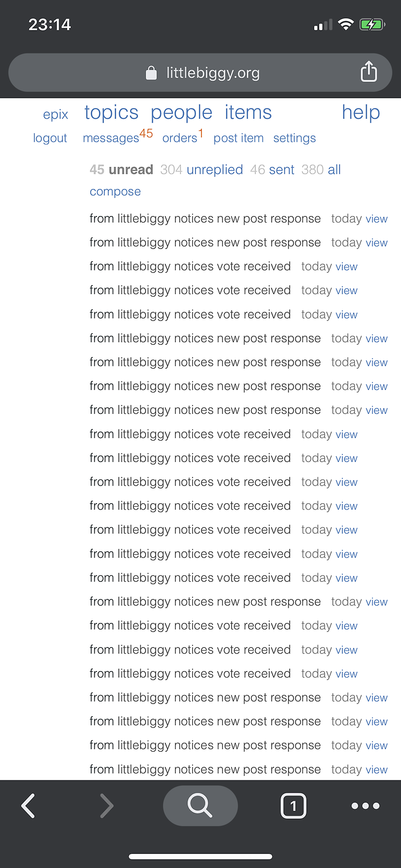The width and height of the screenshot is (401, 868).
Task: Open the tabs switcher icon
Action: tap(293, 806)
